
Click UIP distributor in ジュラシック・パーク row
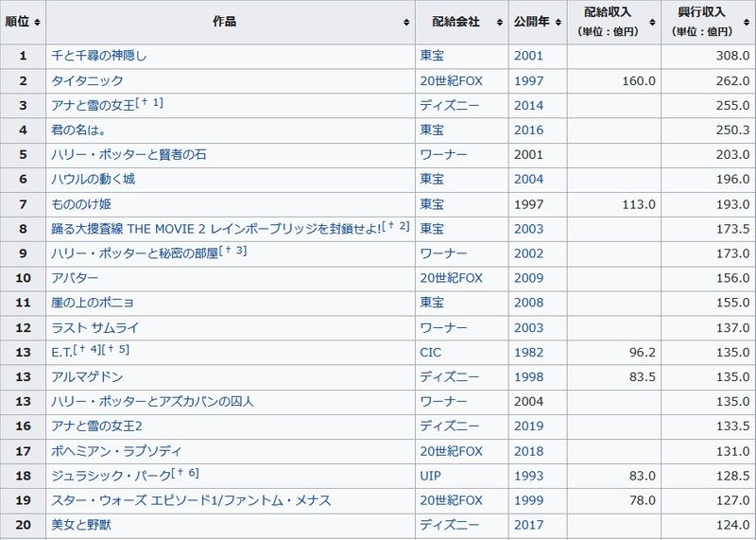tap(431, 475)
